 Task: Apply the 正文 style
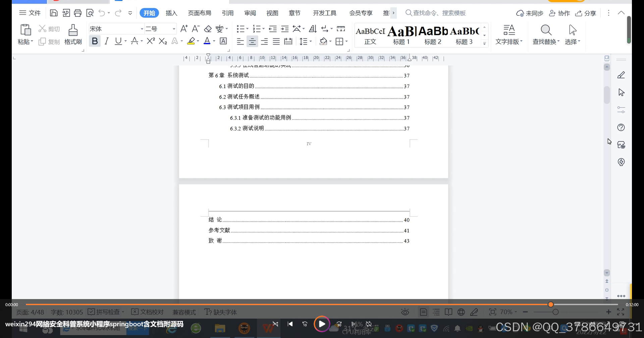click(370, 35)
